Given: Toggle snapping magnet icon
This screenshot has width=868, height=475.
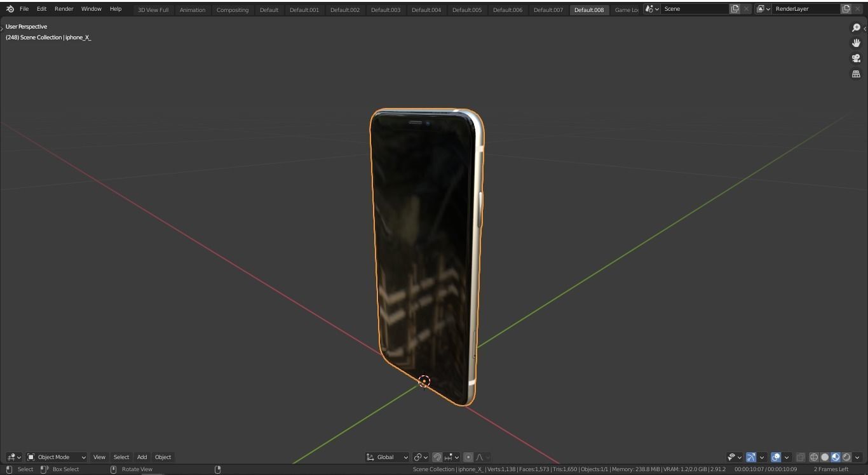Looking at the screenshot, I should 437,457.
